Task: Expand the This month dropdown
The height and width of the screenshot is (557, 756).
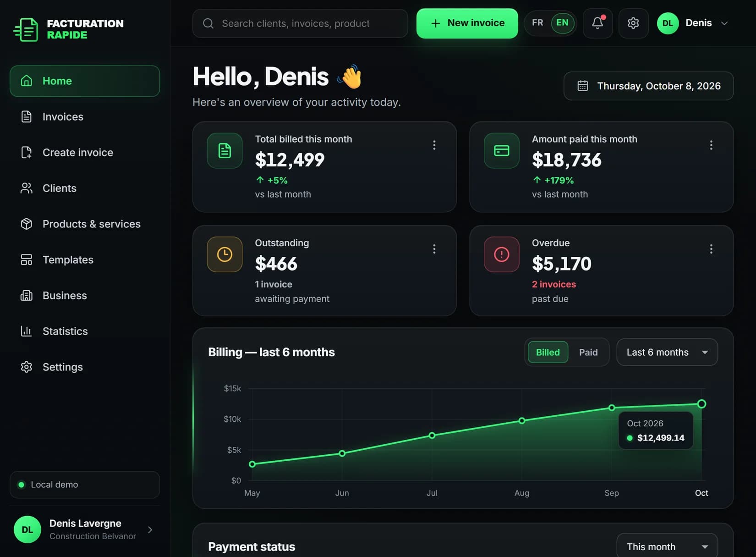Action: click(x=667, y=546)
